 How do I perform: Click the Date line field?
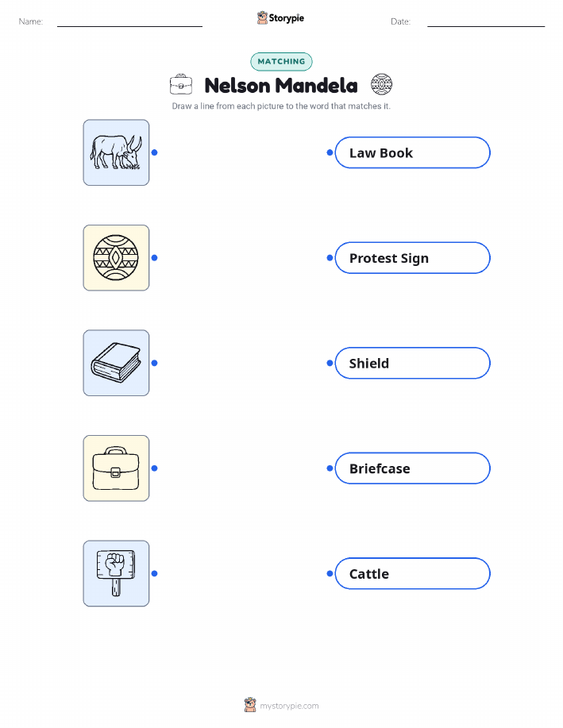[486, 22]
